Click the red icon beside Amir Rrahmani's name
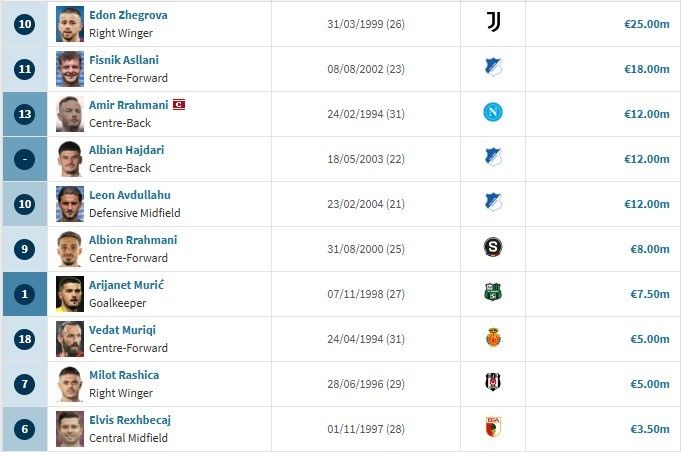 click(179, 105)
